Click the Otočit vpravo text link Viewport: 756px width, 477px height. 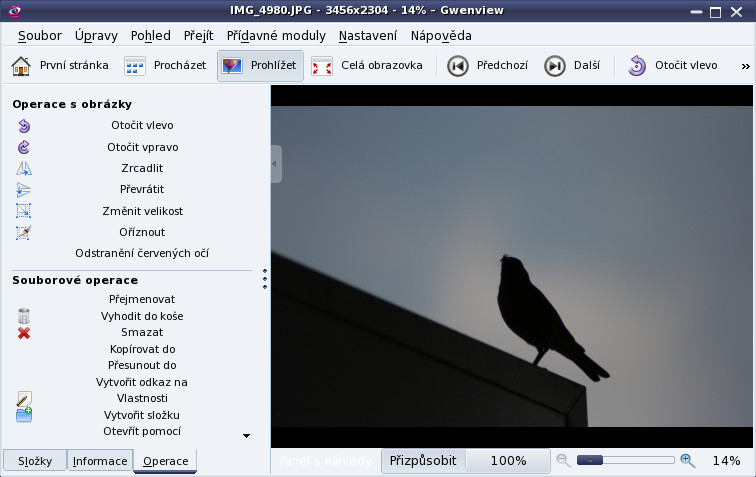(143, 147)
